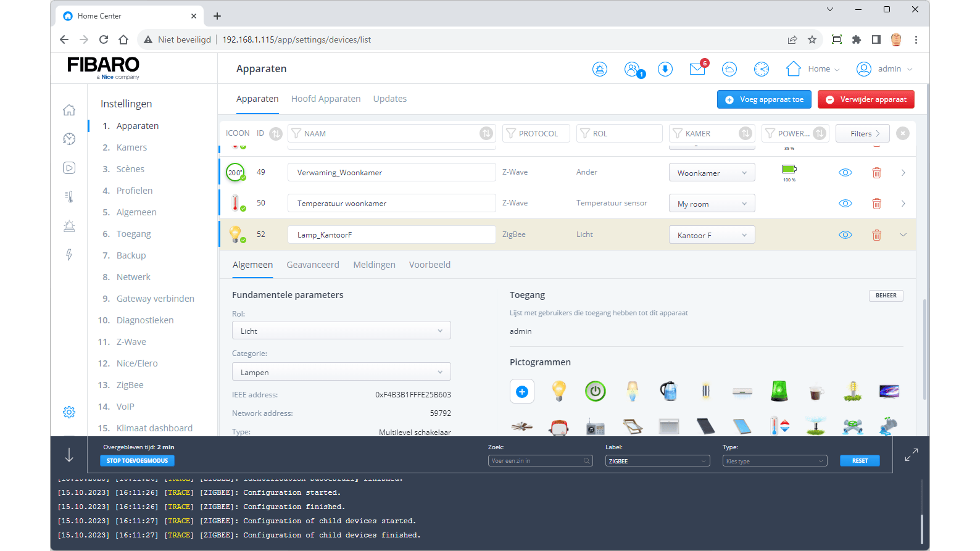Open the sidebar alarm siren icon
This screenshot has height=551, width=980.
coord(69,226)
